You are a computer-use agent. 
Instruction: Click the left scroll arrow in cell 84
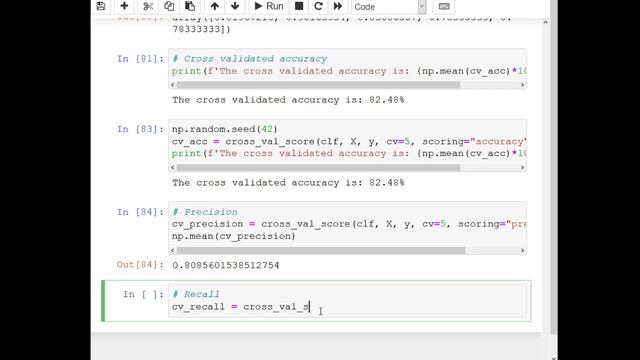pyautogui.click(x=173, y=250)
